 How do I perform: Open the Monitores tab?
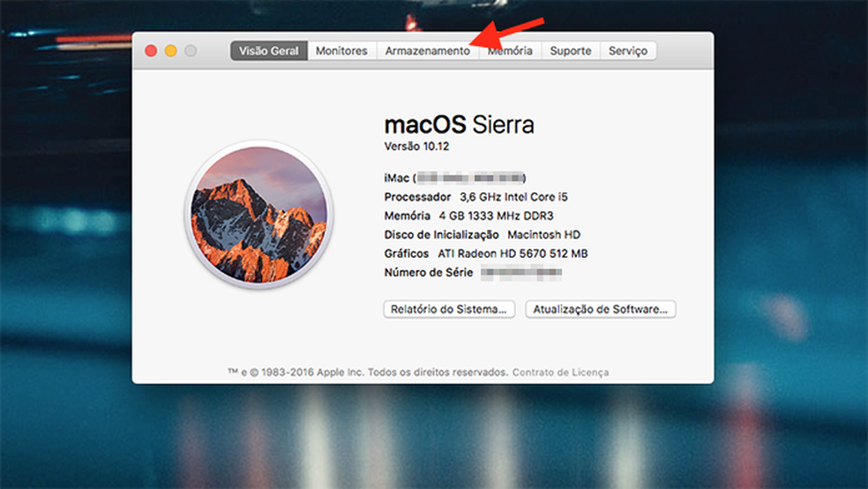[x=341, y=51]
